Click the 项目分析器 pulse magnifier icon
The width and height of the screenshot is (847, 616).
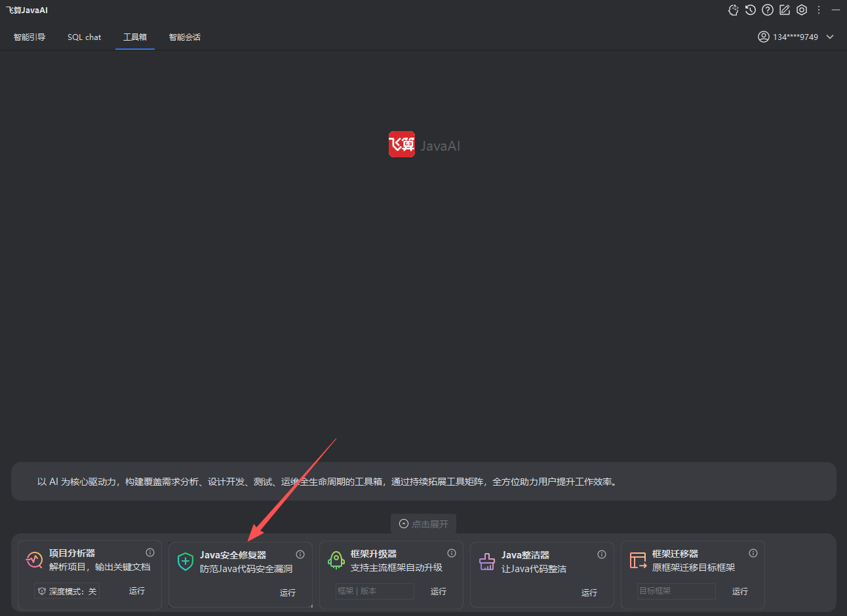pos(34,560)
